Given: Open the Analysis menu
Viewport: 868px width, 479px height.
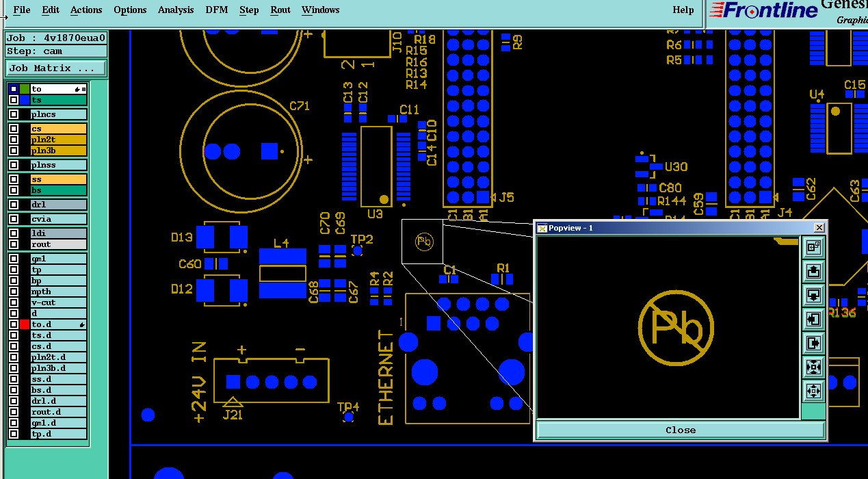Looking at the screenshot, I should (x=176, y=10).
